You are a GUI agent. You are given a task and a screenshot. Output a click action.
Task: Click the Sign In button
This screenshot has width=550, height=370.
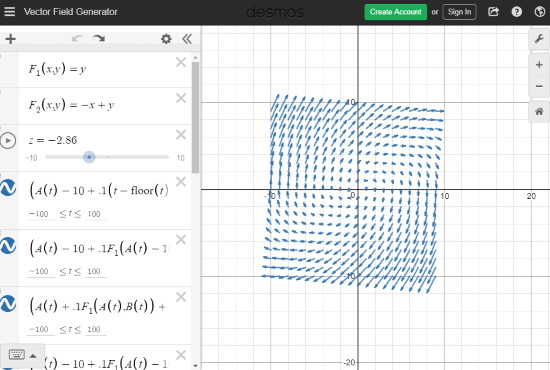click(459, 12)
